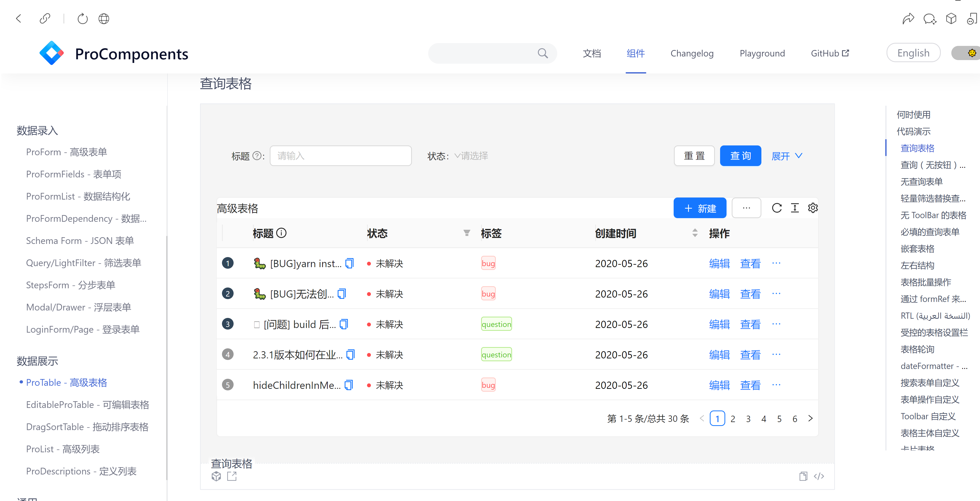Click the top search box
Viewport: 980px width, 501px height.
click(x=492, y=53)
